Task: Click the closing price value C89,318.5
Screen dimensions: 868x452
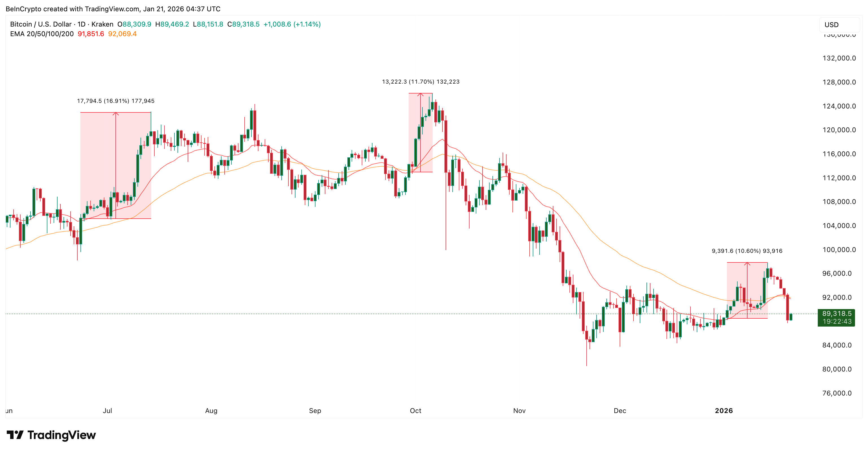Action: [243, 24]
